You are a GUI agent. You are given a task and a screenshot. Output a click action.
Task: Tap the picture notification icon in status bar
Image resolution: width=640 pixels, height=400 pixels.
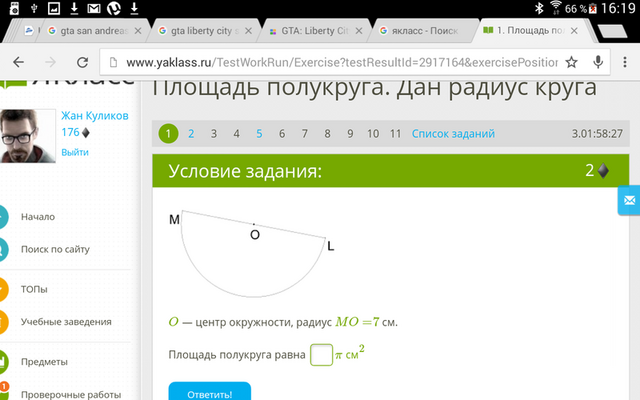pos(54,8)
